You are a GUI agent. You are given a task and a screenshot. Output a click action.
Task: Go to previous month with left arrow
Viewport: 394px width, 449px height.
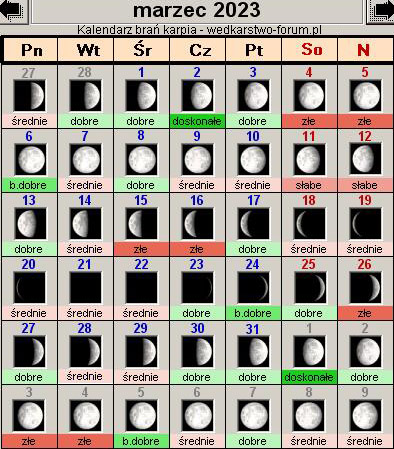(13, 10)
